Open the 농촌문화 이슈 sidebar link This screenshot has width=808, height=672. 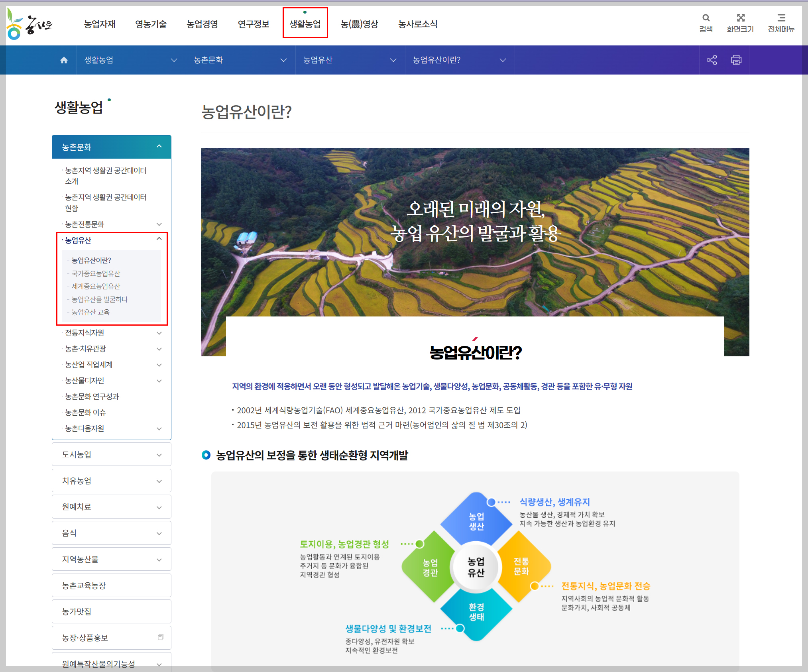[x=85, y=413]
